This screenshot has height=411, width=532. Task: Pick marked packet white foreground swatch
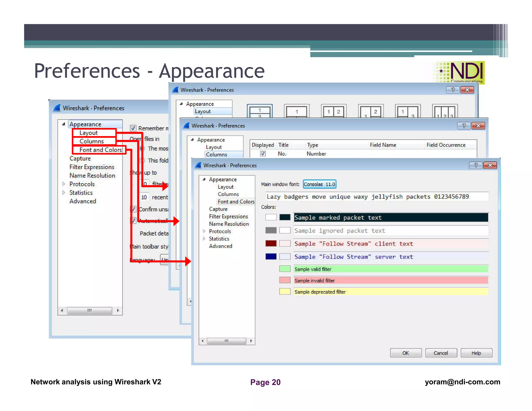pyautogui.click(x=271, y=217)
